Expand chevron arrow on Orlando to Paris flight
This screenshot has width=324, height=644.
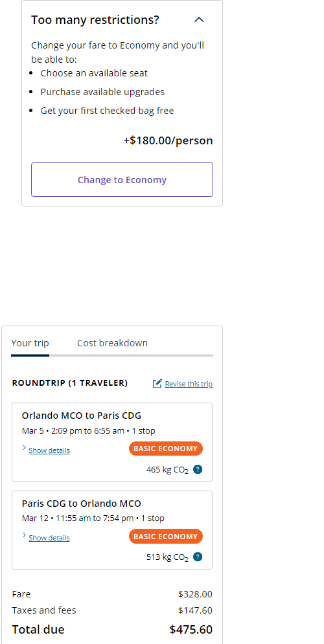(24, 448)
